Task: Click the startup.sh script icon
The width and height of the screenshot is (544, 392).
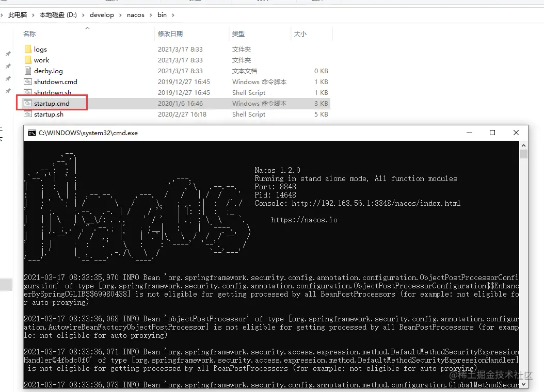Action: point(28,114)
